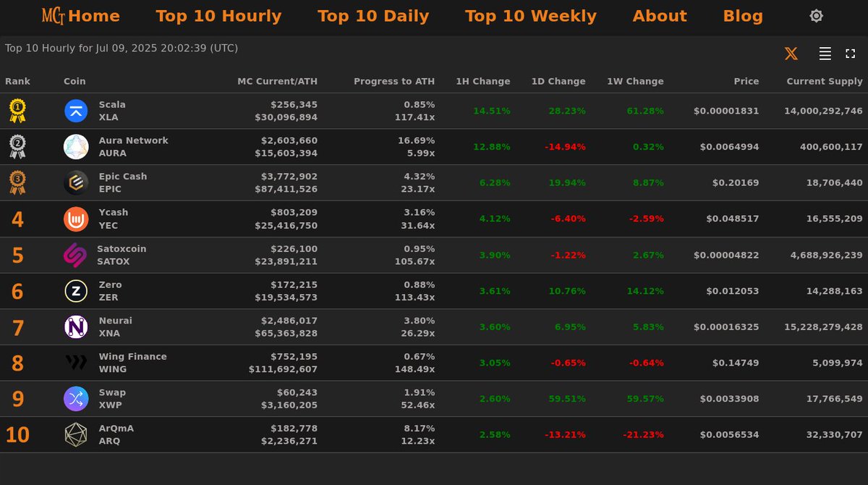The height and width of the screenshot is (485, 868).
Task: Click the Wing Finance coin logo
Action: [76, 363]
